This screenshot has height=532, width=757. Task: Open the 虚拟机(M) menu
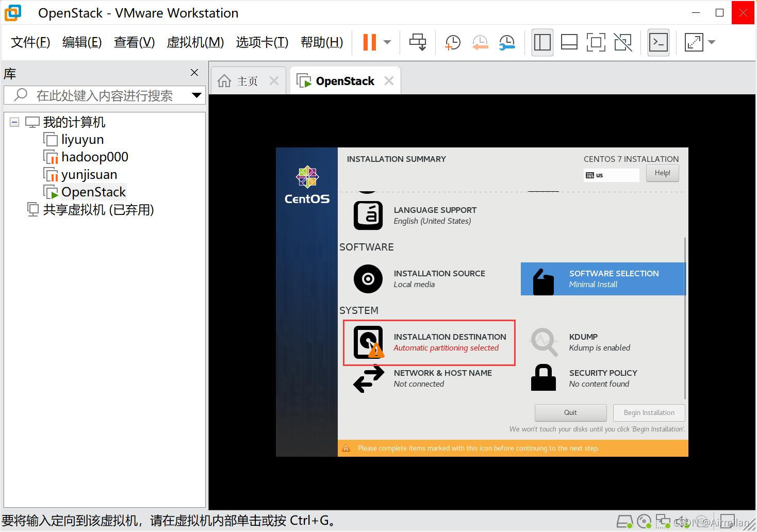tap(195, 42)
